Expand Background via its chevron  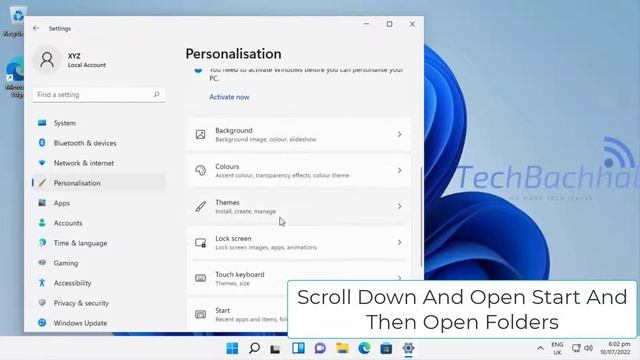point(399,135)
